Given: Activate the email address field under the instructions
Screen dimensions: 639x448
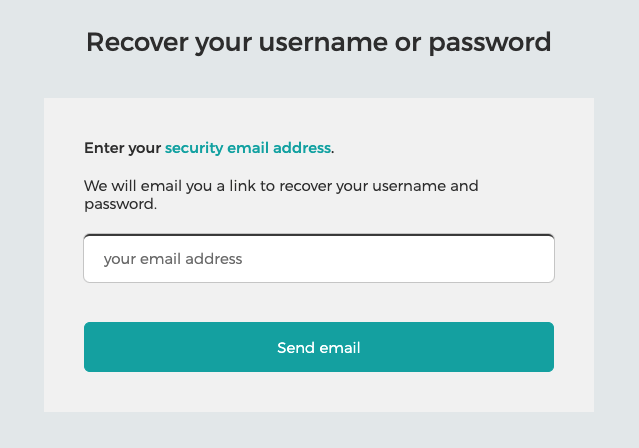Looking at the screenshot, I should [x=318, y=259].
